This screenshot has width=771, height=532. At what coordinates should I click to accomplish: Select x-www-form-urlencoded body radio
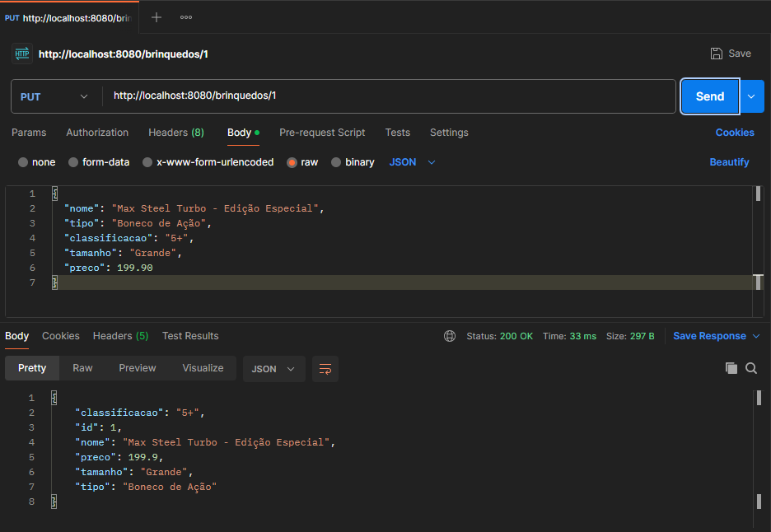click(x=147, y=162)
